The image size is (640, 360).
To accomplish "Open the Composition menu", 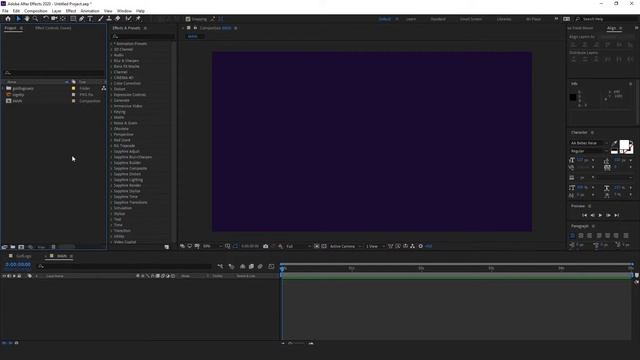I will click(x=36, y=11).
